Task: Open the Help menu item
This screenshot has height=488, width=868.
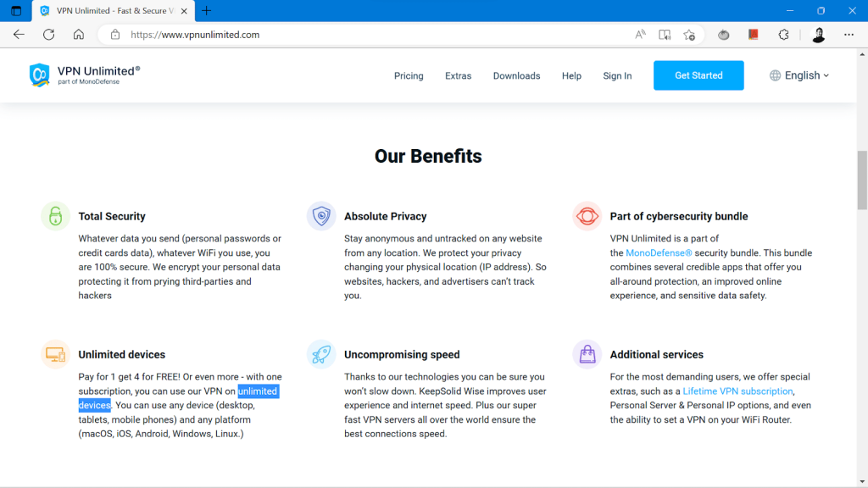Action: 571,75
